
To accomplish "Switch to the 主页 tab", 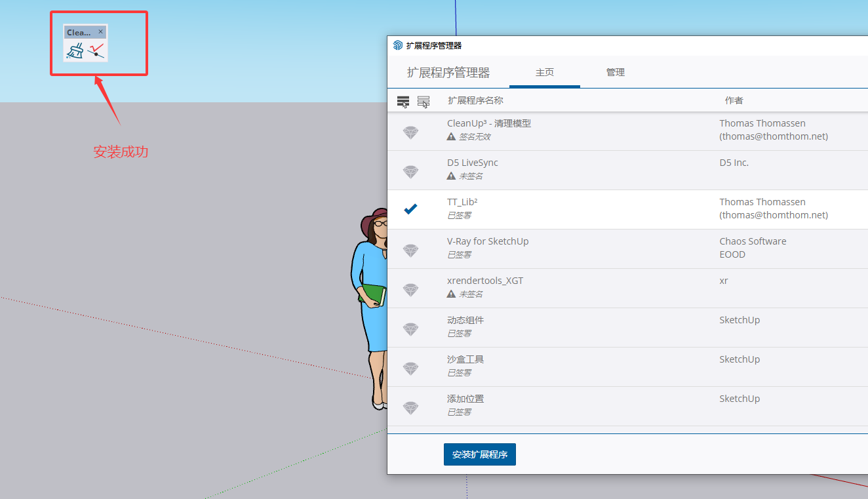I will pyautogui.click(x=545, y=72).
